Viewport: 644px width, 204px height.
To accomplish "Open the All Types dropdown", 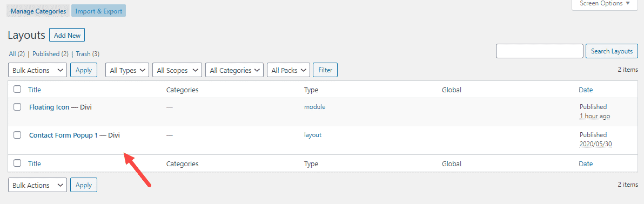I will pyautogui.click(x=127, y=70).
